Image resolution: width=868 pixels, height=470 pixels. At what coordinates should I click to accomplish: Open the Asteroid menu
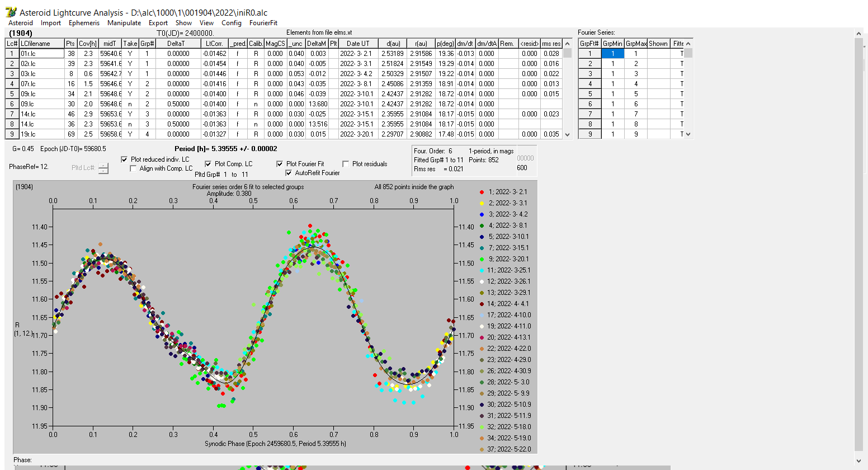(x=21, y=23)
